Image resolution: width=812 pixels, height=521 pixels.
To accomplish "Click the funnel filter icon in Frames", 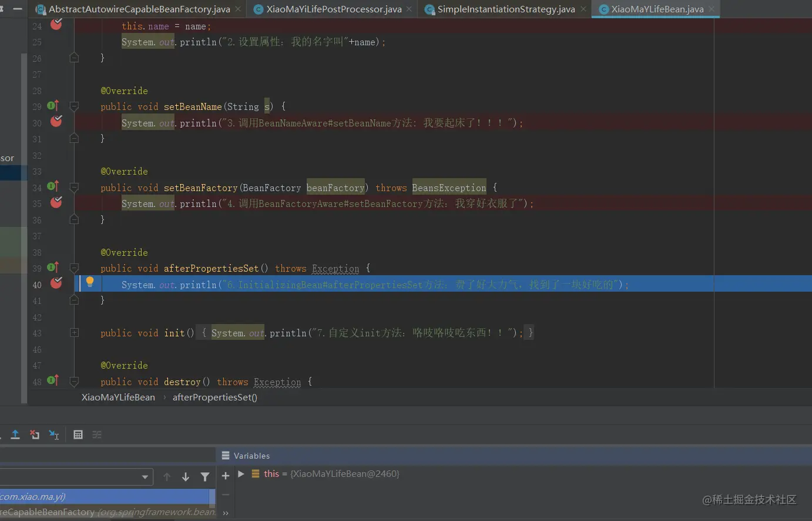I will 204,477.
